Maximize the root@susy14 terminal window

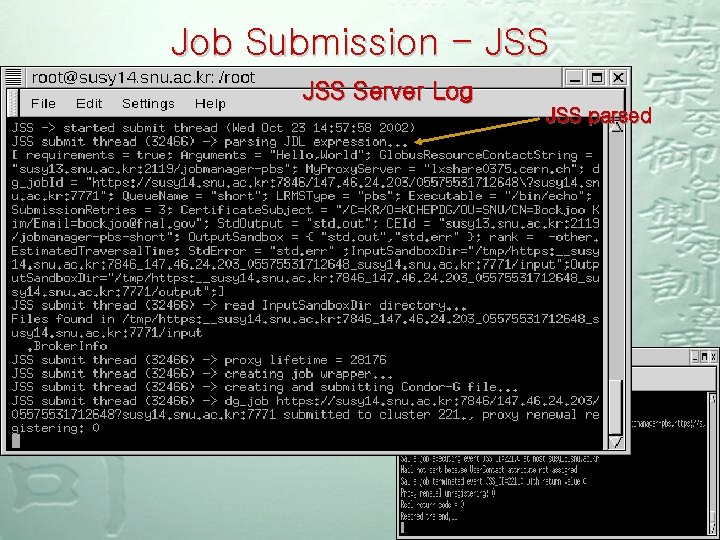coord(596,78)
